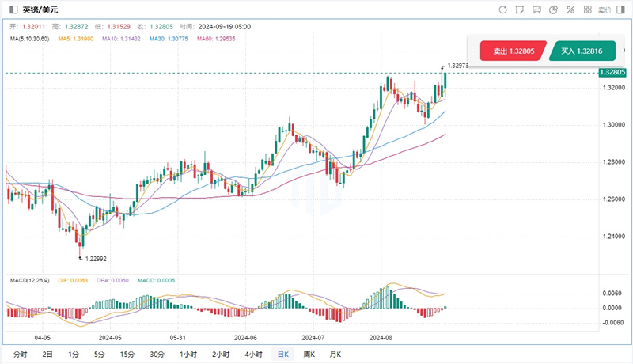Toggle the 卖价 price display
Screen dimensions: 633x364
pos(605,10)
